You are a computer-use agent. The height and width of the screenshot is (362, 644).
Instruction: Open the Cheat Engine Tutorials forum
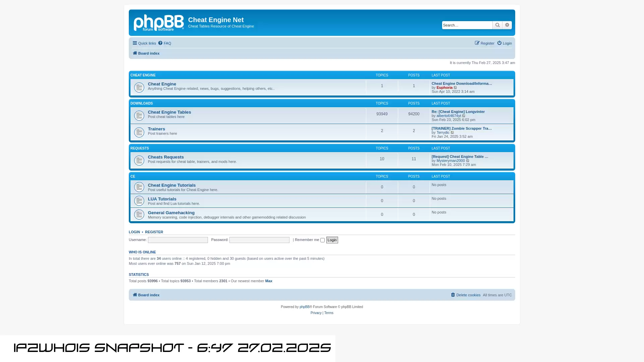(x=172, y=185)
